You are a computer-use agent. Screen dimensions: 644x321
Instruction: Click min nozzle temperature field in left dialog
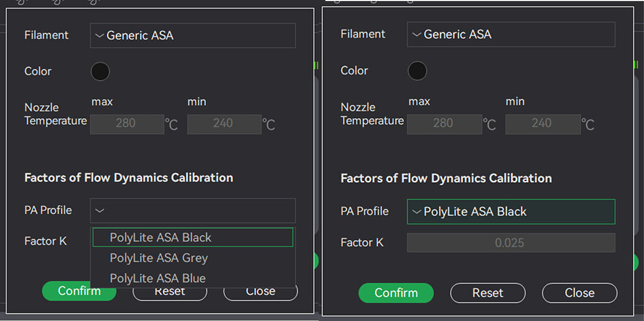(224, 124)
